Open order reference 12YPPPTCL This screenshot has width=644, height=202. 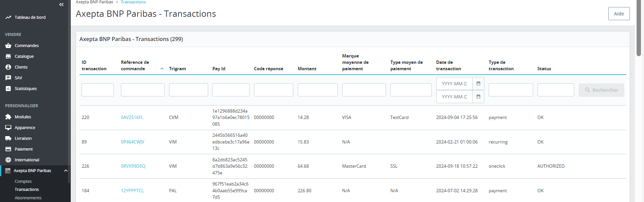click(132, 191)
